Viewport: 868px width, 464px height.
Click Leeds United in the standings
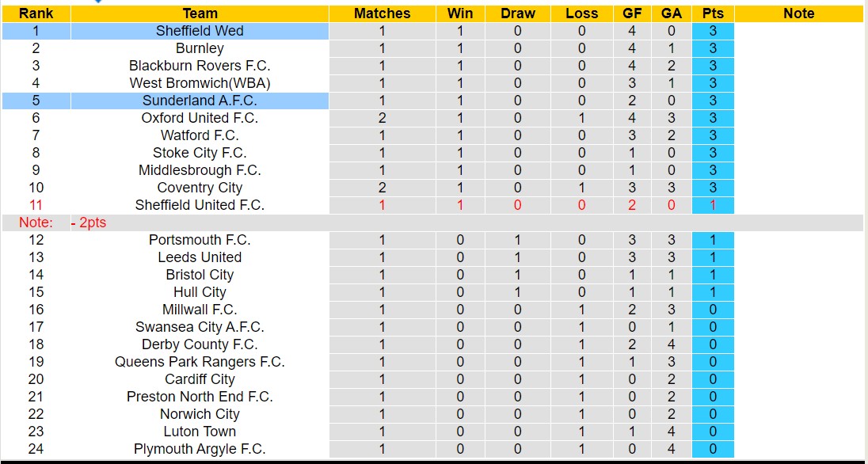[x=200, y=257]
